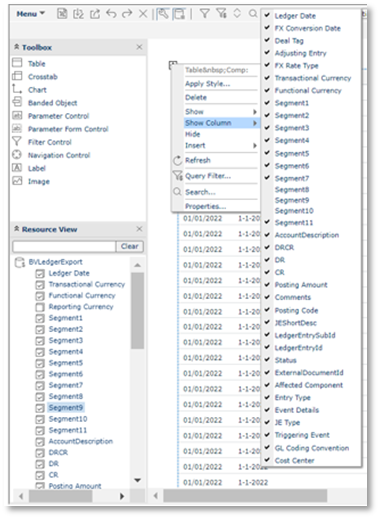379x518 pixels.
Task: Expand the Insert submenu arrow
Action: pos(255,146)
